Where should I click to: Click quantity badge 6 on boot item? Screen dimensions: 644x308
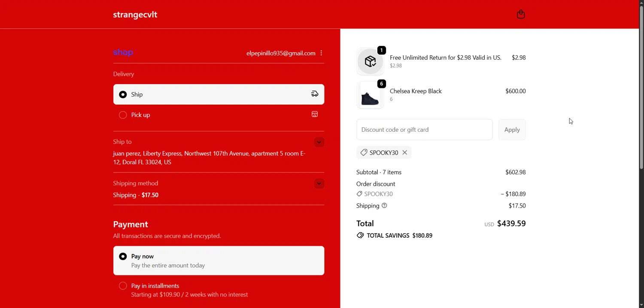[381, 84]
